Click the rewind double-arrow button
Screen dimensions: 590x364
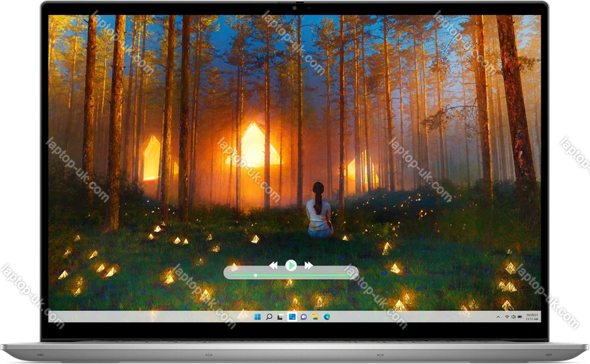[x=273, y=266]
